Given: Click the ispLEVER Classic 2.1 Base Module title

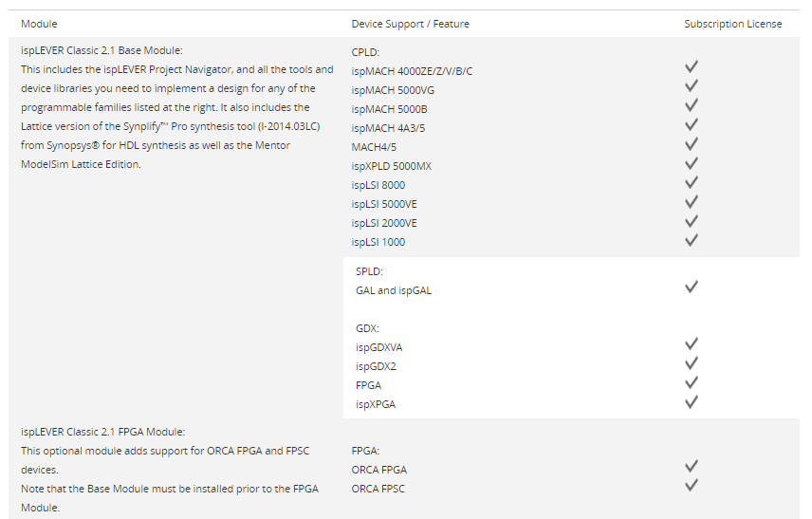Looking at the screenshot, I should tap(101, 50).
